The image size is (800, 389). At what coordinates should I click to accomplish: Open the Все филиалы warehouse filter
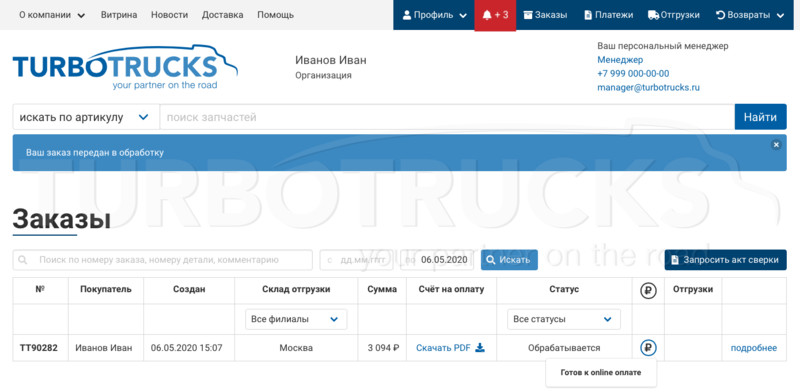point(296,319)
